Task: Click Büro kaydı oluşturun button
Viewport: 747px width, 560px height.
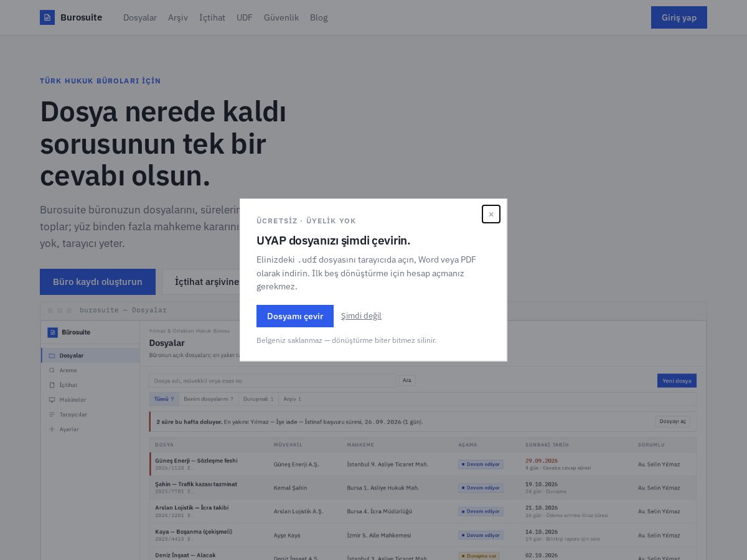Action: 98,282
